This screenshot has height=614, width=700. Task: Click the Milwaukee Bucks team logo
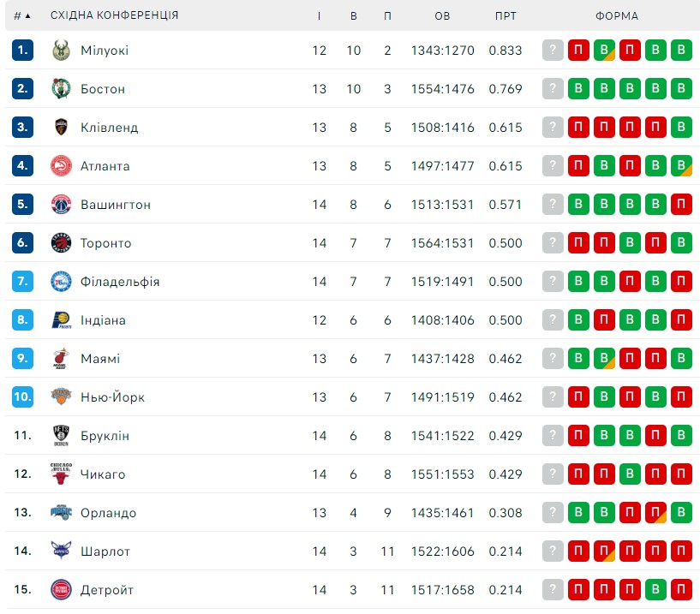click(x=61, y=50)
